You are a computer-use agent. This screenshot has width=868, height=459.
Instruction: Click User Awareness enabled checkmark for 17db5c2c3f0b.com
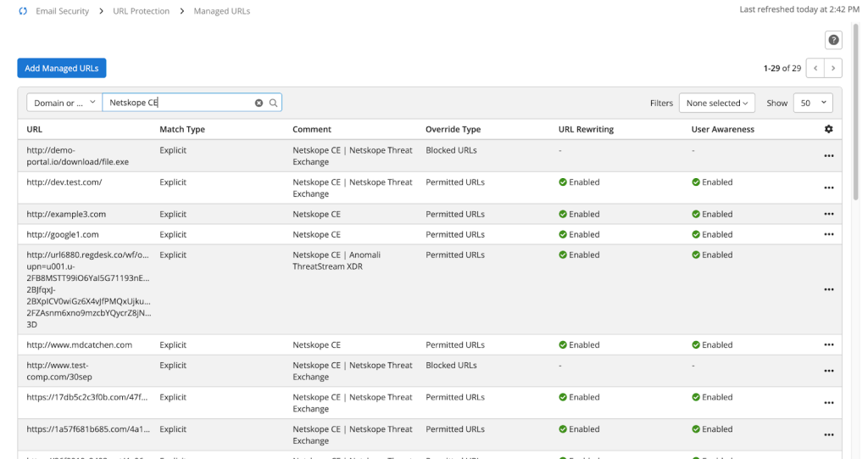coord(696,397)
